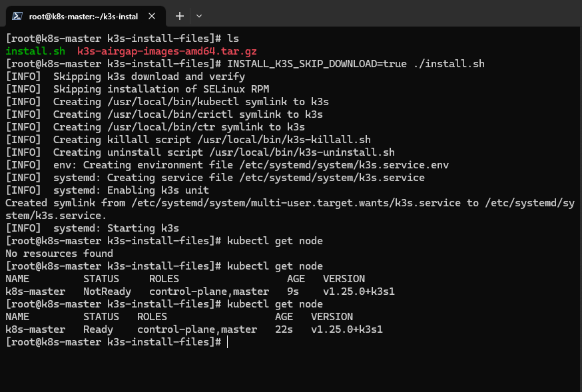
Task: Click the PowerShell icon in the tab
Action: [x=17, y=16]
